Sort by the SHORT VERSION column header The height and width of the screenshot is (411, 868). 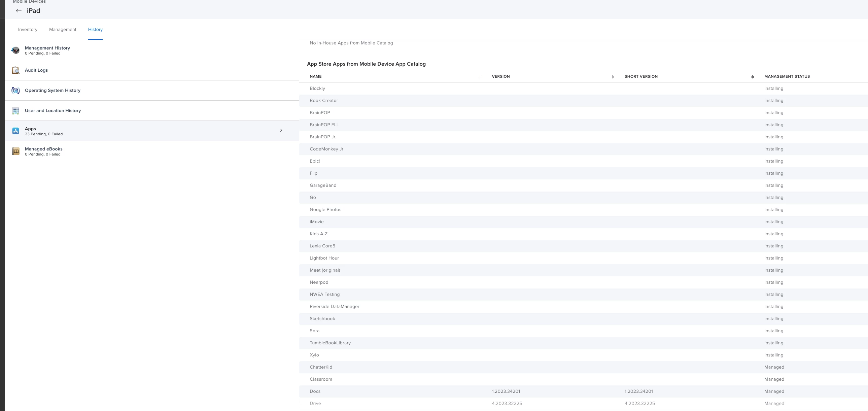pyautogui.click(x=641, y=76)
